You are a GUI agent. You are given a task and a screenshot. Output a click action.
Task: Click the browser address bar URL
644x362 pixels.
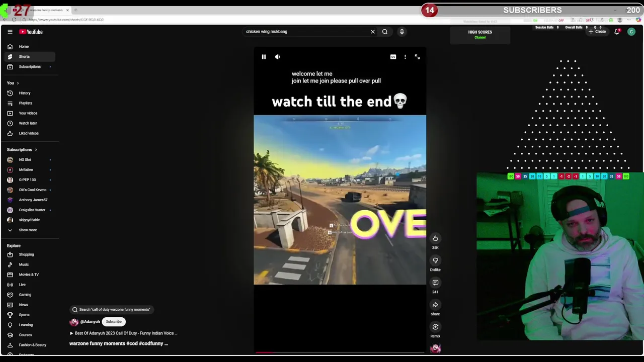pos(66,20)
